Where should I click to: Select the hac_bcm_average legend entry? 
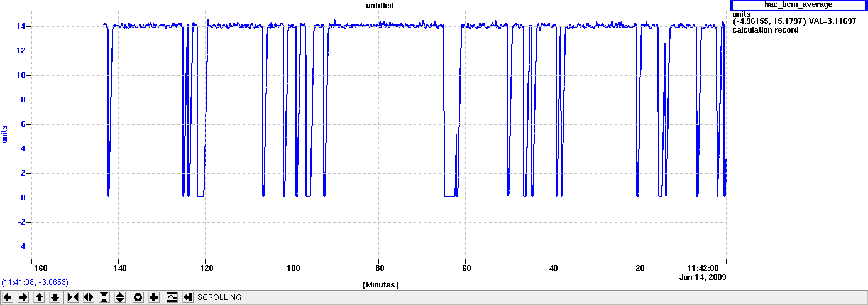point(798,4)
